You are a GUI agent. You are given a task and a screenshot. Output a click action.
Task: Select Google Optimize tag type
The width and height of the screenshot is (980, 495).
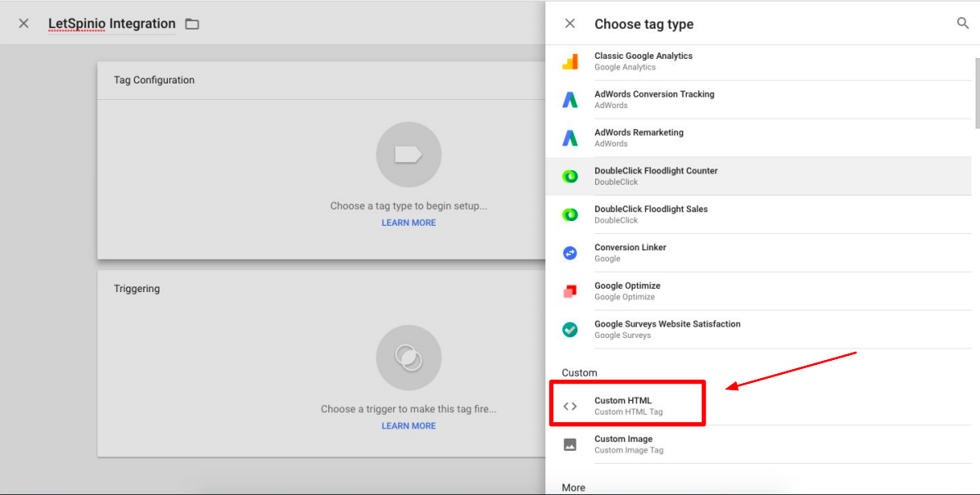tap(758, 291)
